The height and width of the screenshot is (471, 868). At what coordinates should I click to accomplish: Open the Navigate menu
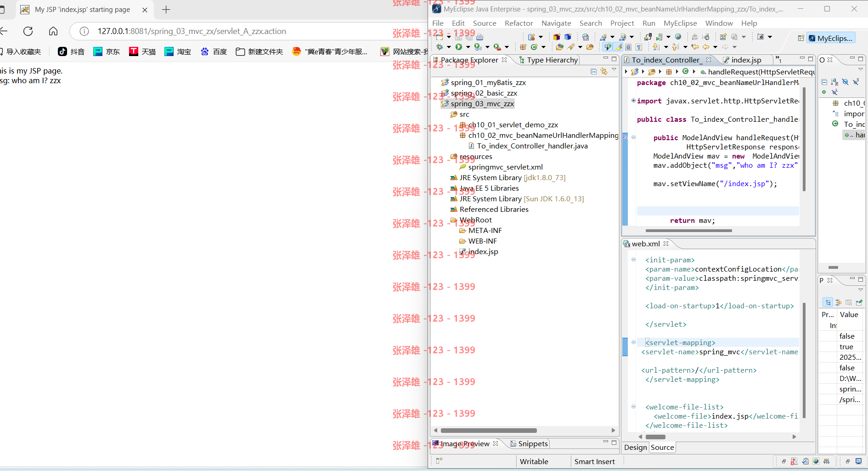coord(556,23)
